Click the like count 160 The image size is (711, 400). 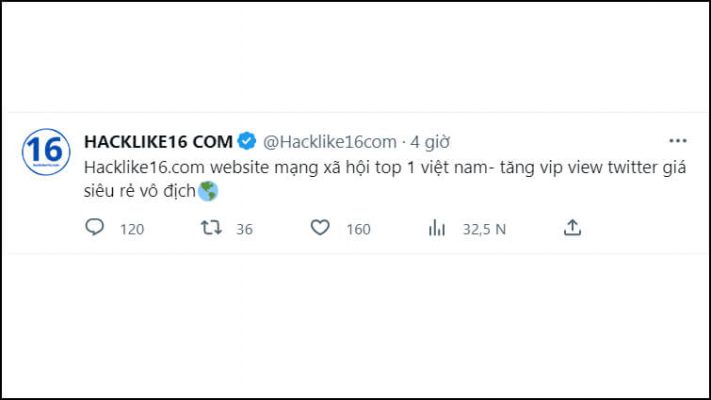pos(358,229)
